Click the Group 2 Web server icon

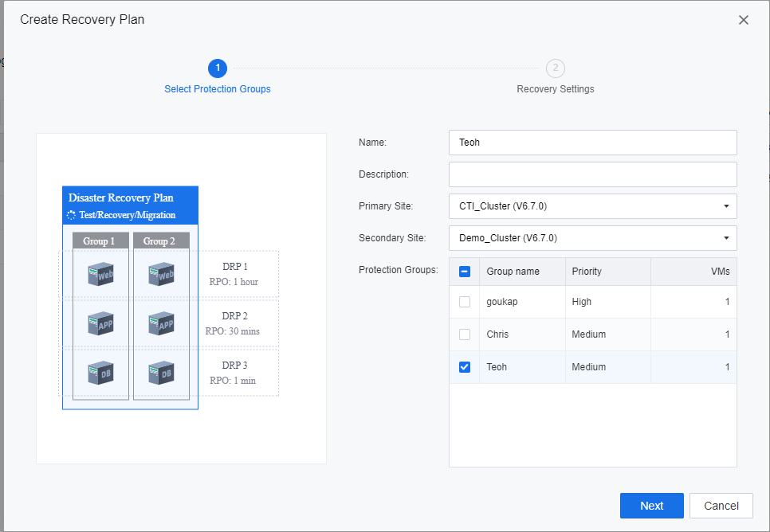160,275
